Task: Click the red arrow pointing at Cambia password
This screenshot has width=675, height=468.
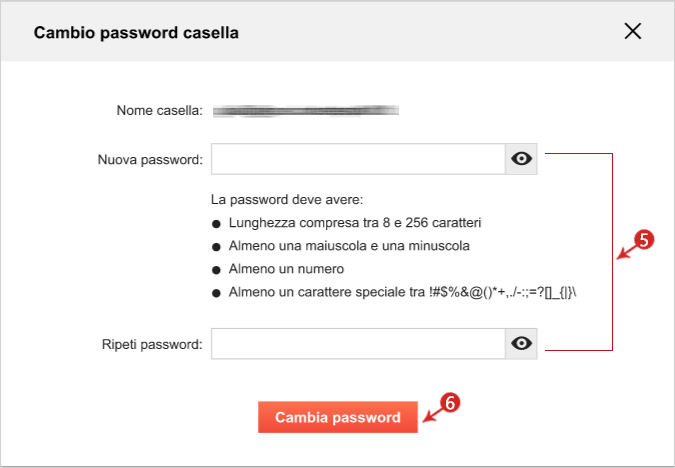Action: (432, 415)
